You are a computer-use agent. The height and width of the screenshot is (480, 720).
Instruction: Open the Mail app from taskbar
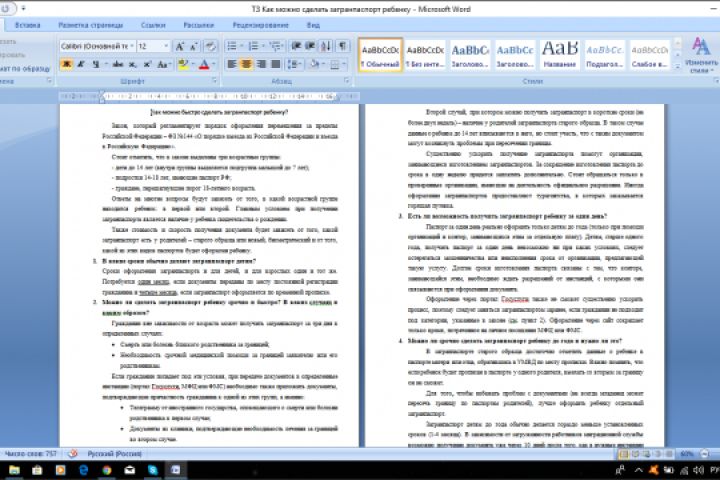(x=129, y=470)
